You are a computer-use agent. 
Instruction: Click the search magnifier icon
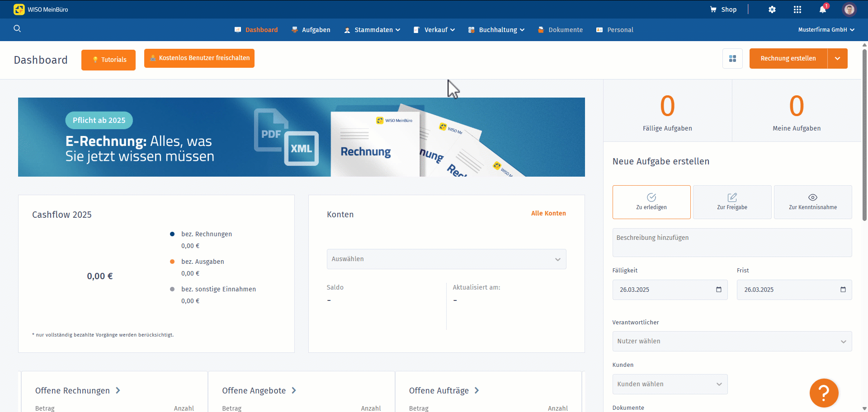pyautogui.click(x=17, y=29)
